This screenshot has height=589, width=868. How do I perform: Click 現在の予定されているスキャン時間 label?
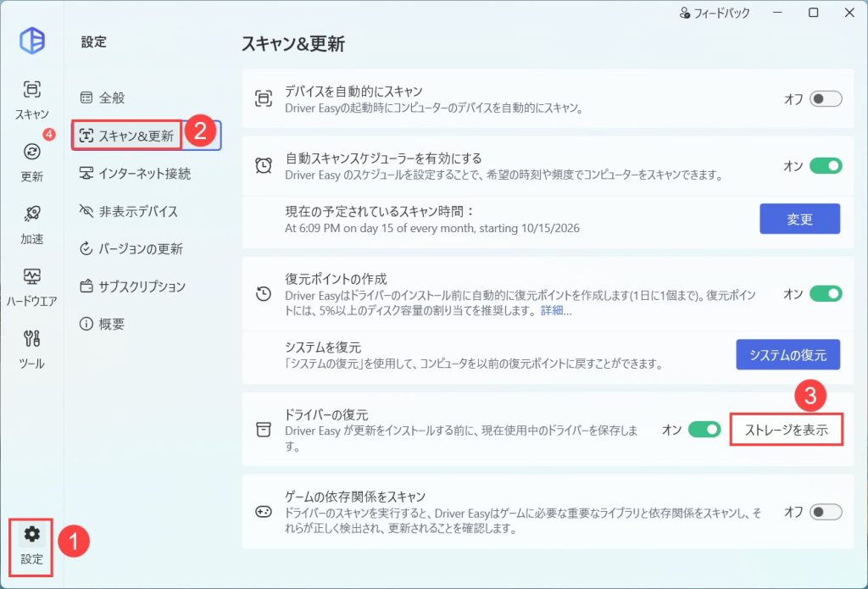tap(380, 212)
